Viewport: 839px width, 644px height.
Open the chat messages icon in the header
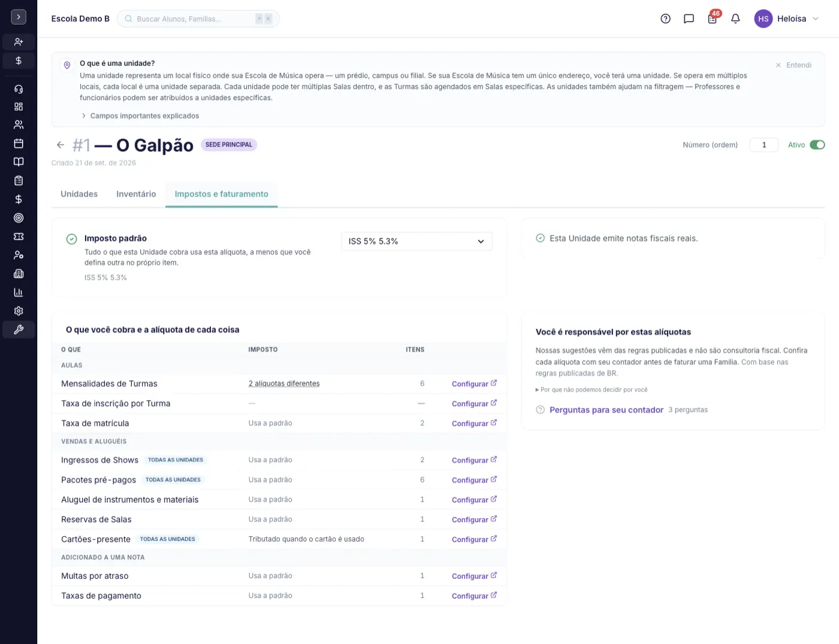point(689,19)
